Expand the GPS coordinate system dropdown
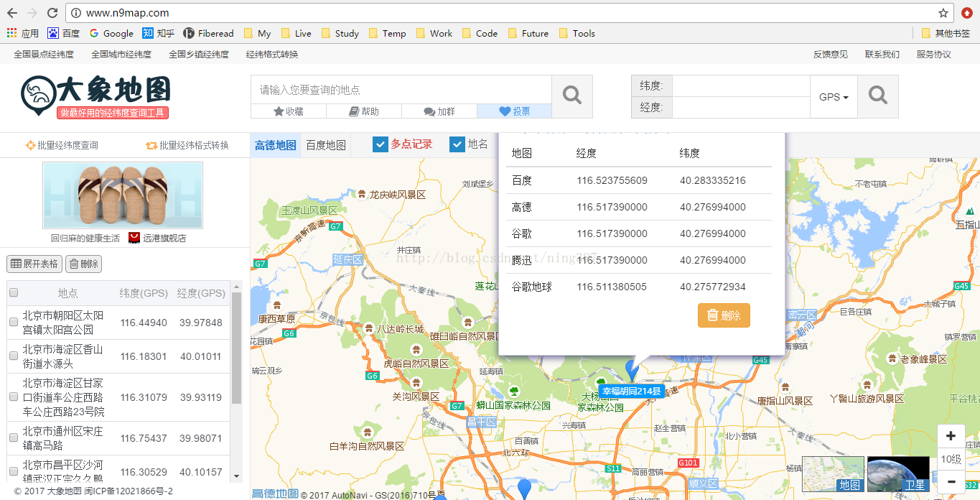The height and width of the screenshot is (500, 980). [x=834, y=97]
